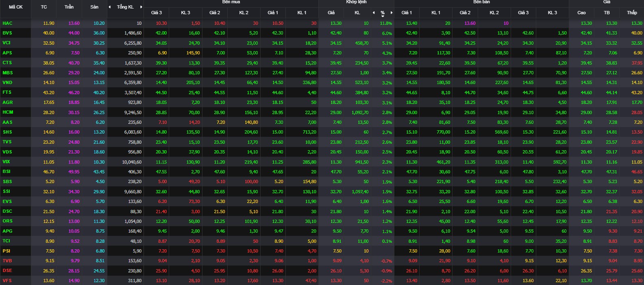Screen dimensions: 644x285
Task: Open the VFS stock symbol
Action: click(7, 281)
